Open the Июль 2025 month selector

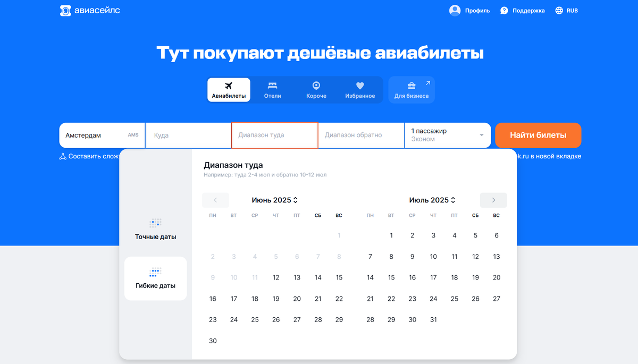point(433,200)
